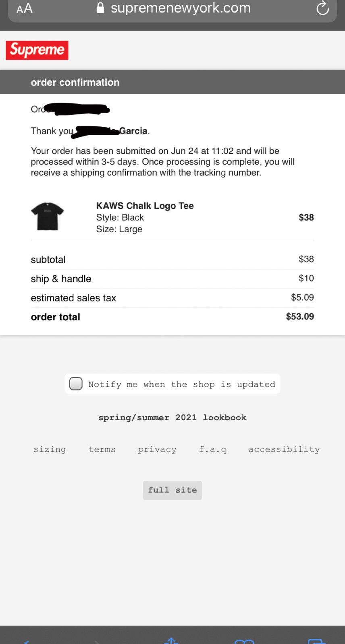Open the Safari tab switcher

(317, 641)
